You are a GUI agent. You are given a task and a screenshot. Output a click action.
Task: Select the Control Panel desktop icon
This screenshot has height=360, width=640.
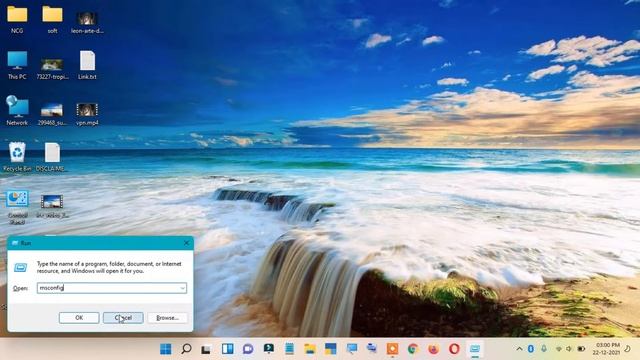(x=17, y=207)
